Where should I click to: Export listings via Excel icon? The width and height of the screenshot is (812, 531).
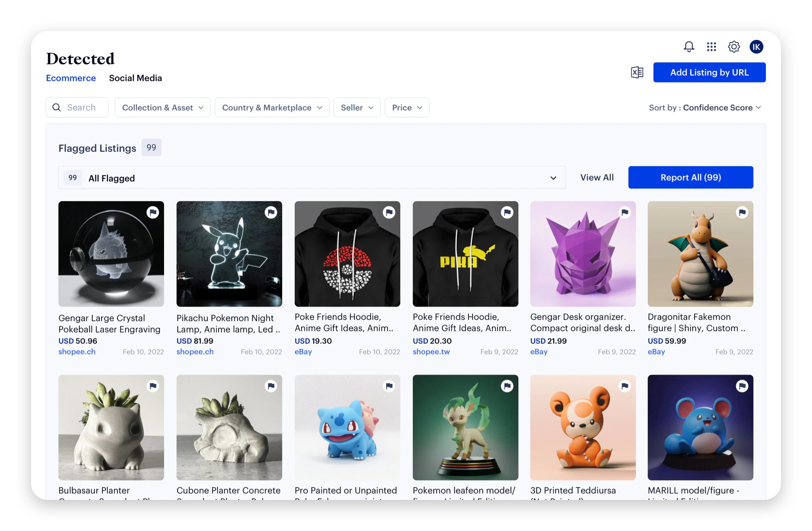coord(637,73)
